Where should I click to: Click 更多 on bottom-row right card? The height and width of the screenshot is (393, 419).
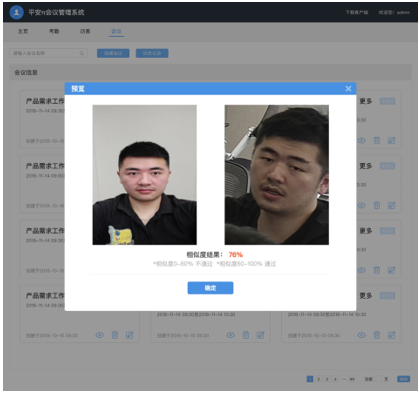366,296
